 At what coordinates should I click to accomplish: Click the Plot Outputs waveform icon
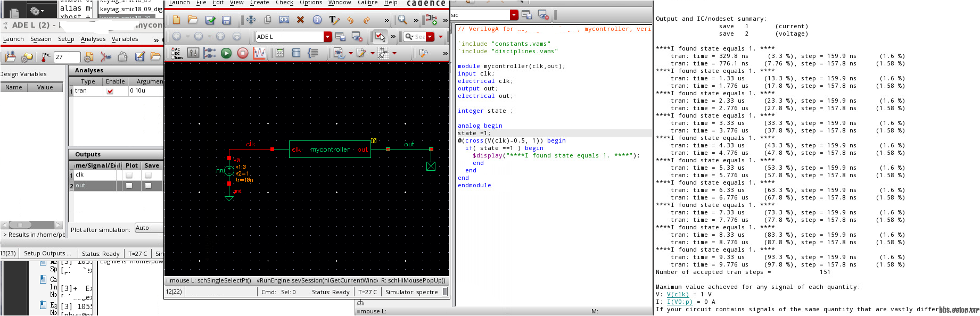point(259,53)
